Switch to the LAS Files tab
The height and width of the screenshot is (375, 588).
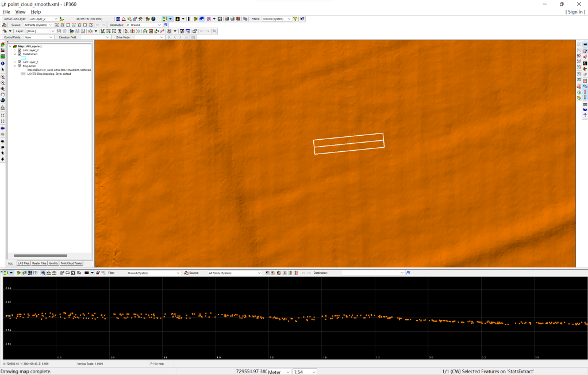24,263
